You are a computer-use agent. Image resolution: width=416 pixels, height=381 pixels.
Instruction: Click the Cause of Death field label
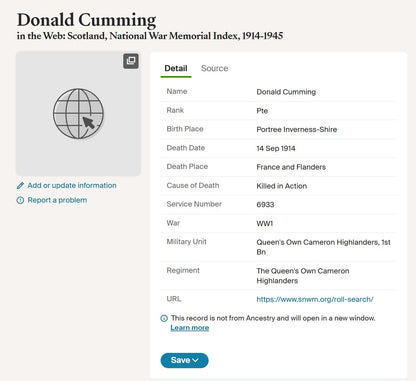[193, 185]
